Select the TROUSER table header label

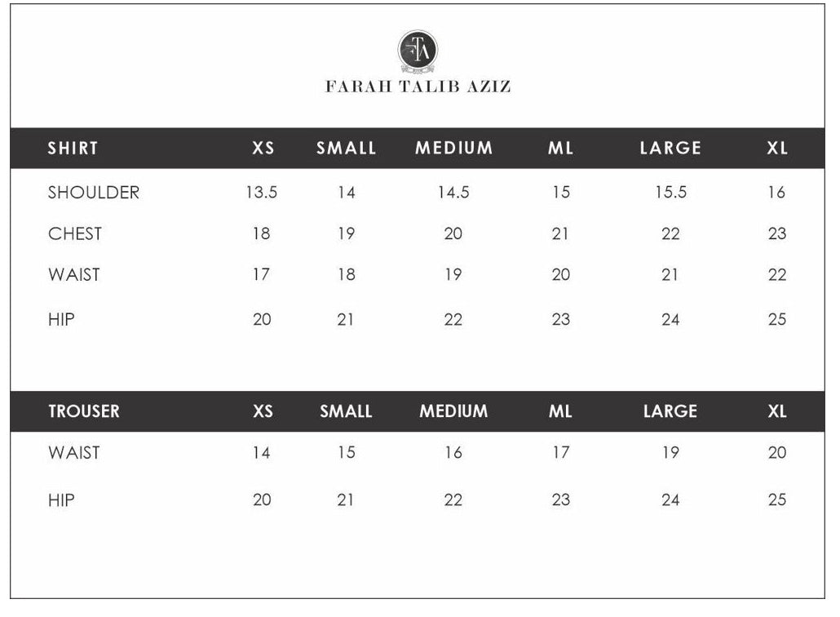point(83,411)
